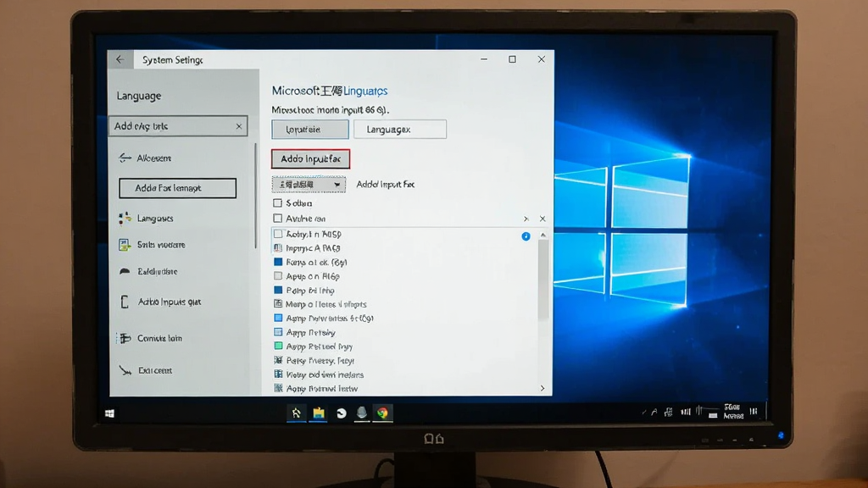Click the dark blue square beside '(6g)' row
This screenshot has height=488, width=868.
click(278, 262)
